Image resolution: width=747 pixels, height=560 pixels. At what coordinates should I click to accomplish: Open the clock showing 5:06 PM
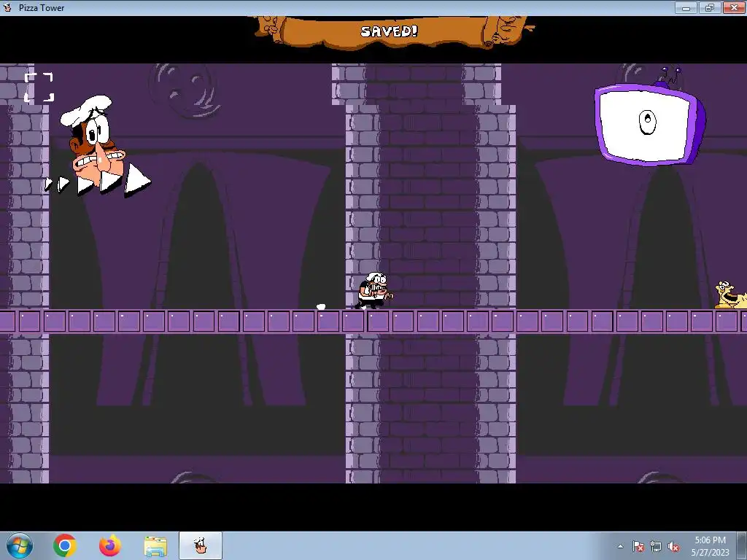(710, 545)
